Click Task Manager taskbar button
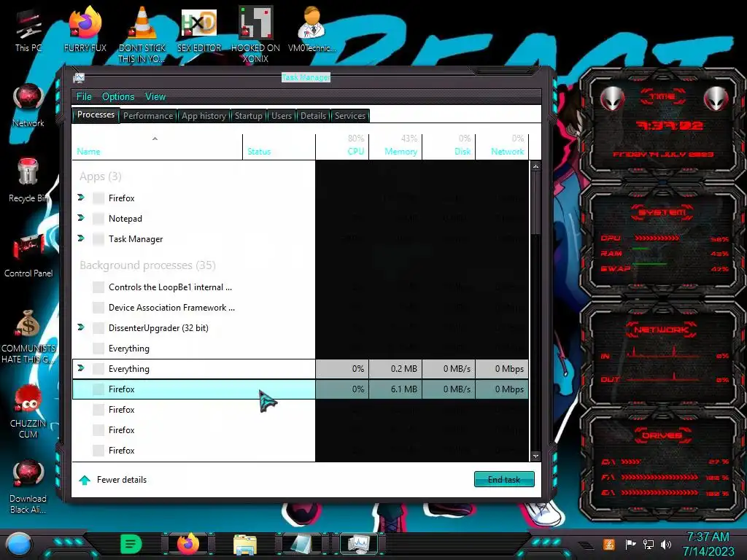Screen dimensions: 747x560 click(x=359, y=544)
